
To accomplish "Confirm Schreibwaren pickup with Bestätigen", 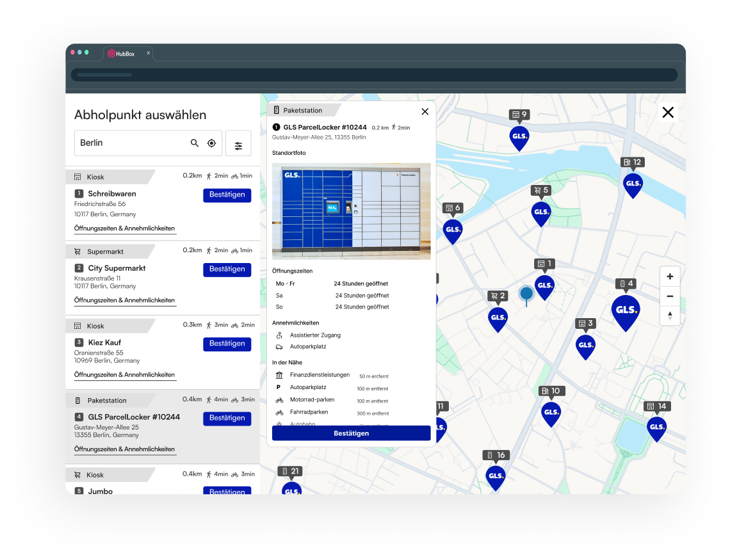I will (227, 195).
